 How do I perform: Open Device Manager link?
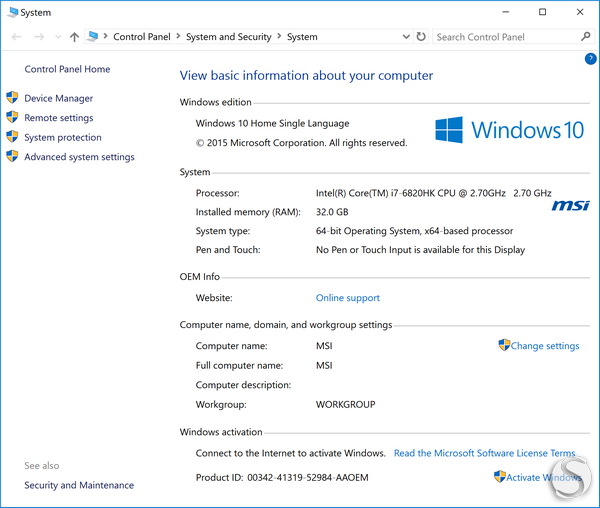[x=59, y=98]
